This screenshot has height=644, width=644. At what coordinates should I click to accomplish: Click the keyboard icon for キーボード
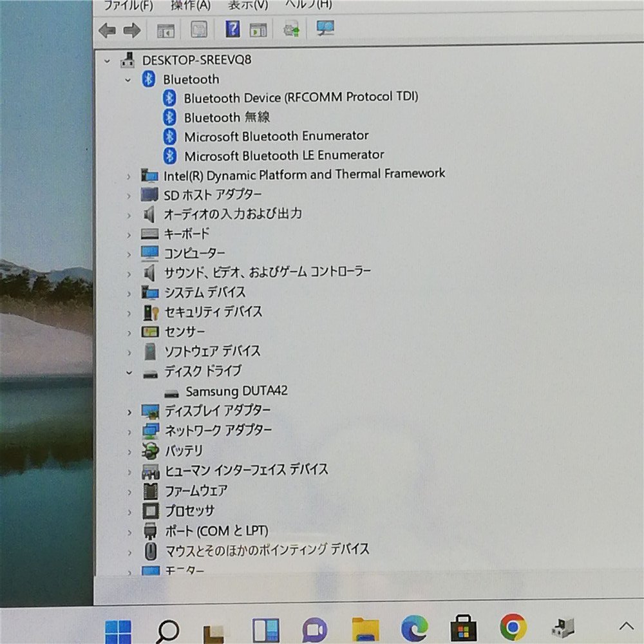pyautogui.click(x=149, y=234)
